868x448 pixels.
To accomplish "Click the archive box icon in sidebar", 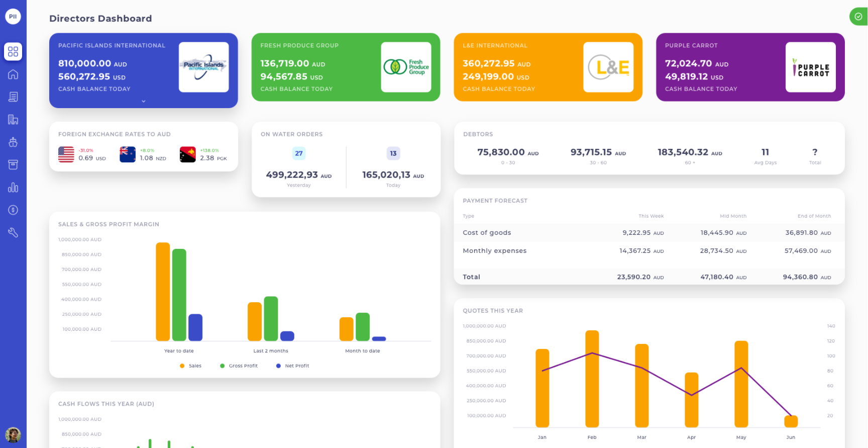I will [x=13, y=165].
